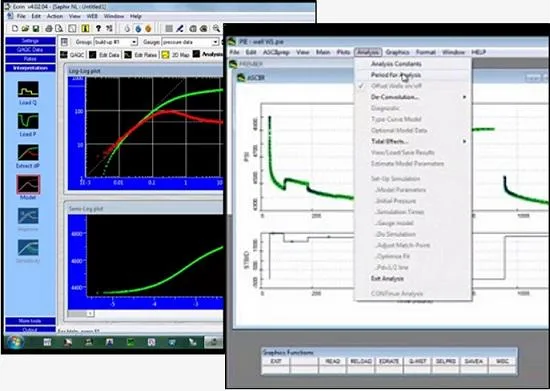Click the magnifier zoom icon in Ecrin toolbar

[216, 28]
